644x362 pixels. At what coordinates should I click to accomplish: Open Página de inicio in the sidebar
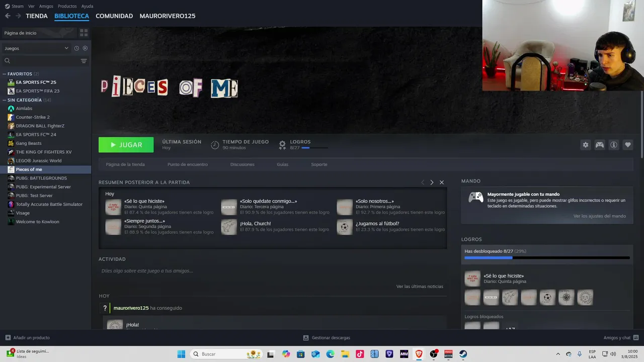tap(39, 33)
